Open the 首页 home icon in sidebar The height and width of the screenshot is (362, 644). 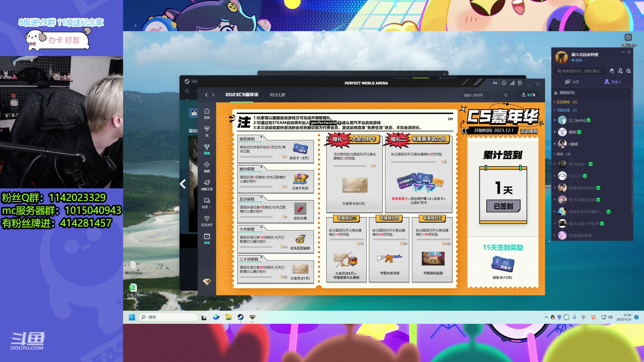pyautogui.click(x=207, y=113)
